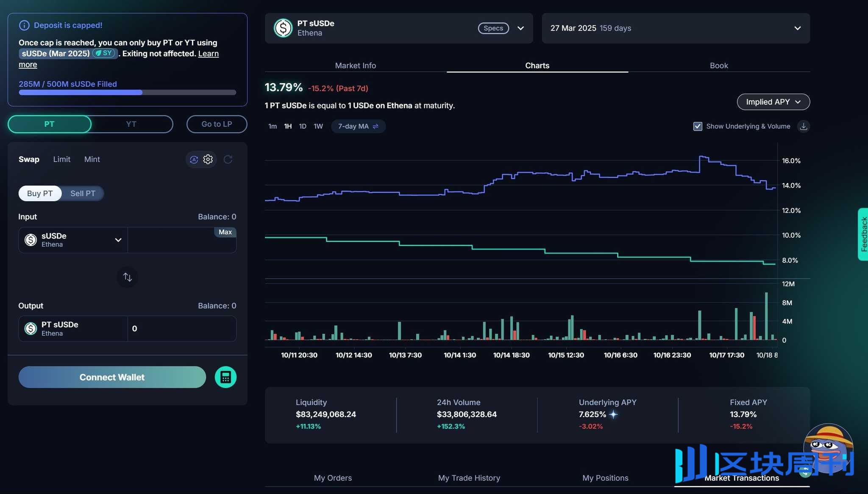Set chart interval to 1W
This screenshot has height=494, width=868.
tap(318, 126)
